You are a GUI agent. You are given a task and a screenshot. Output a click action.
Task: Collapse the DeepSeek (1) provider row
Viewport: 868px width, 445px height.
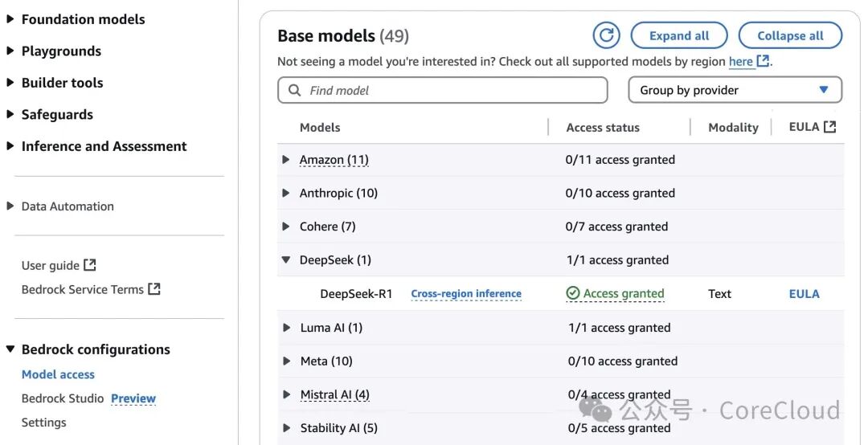(x=286, y=259)
